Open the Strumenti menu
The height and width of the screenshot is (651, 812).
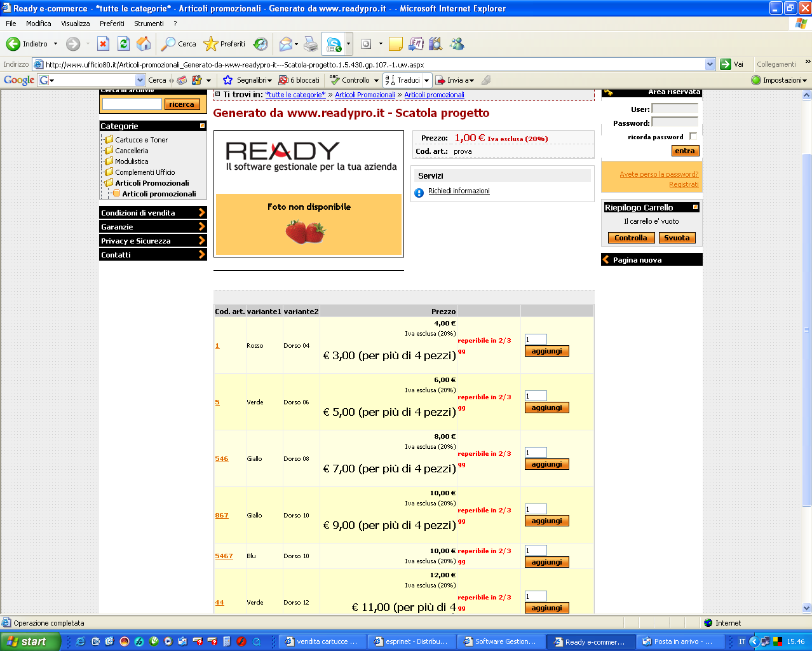[x=149, y=24]
